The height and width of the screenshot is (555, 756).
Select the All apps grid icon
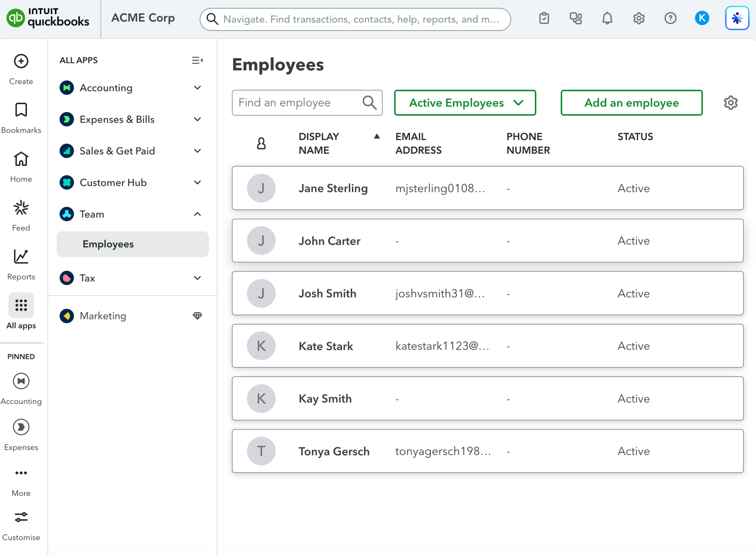[21, 305]
